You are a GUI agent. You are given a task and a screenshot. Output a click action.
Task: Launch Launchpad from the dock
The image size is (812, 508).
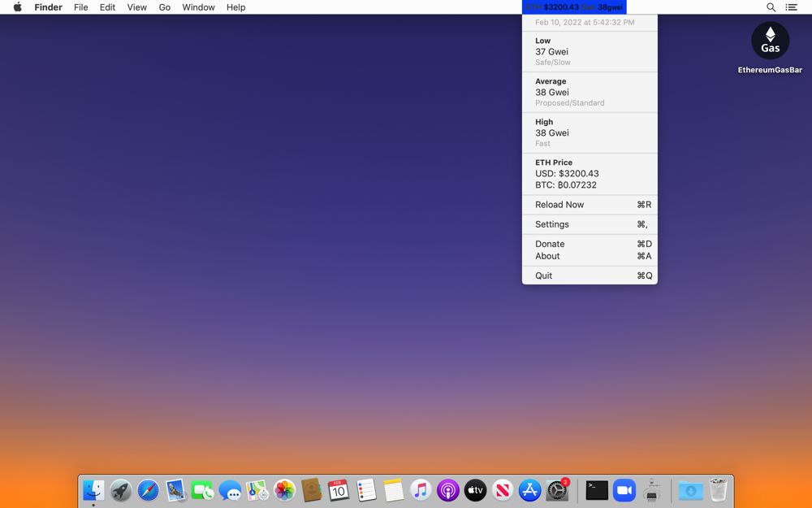coord(121,490)
